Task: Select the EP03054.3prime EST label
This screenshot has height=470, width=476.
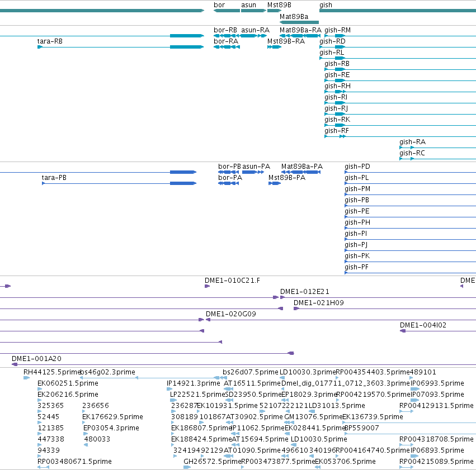Action: click(111, 428)
